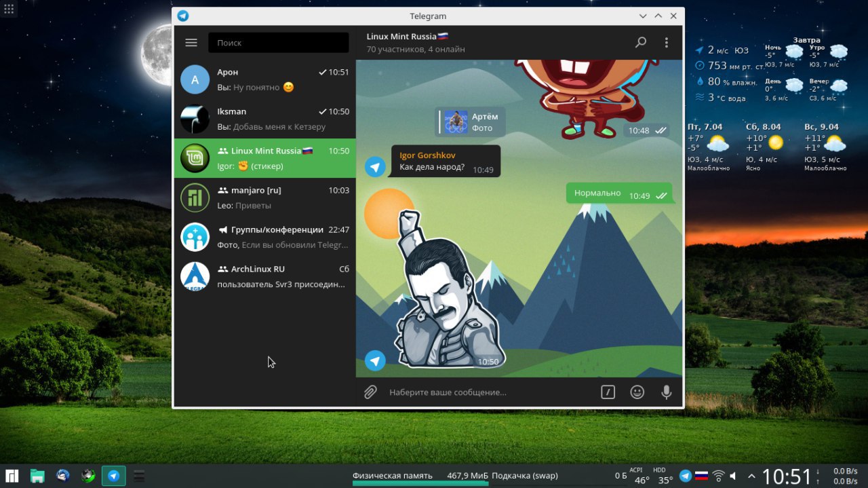Open the Iksman chat
This screenshot has width=868, height=488.
click(264, 119)
